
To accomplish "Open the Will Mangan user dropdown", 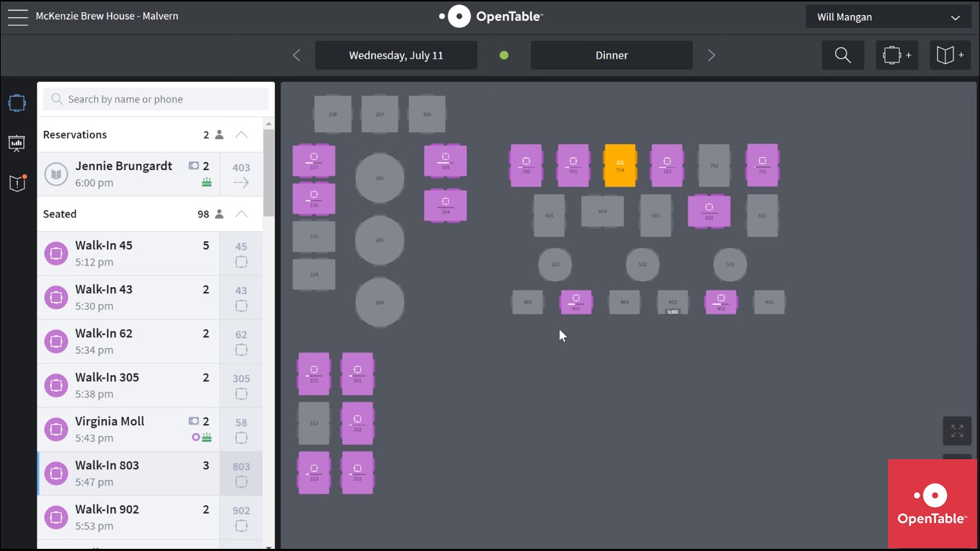I will (888, 17).
